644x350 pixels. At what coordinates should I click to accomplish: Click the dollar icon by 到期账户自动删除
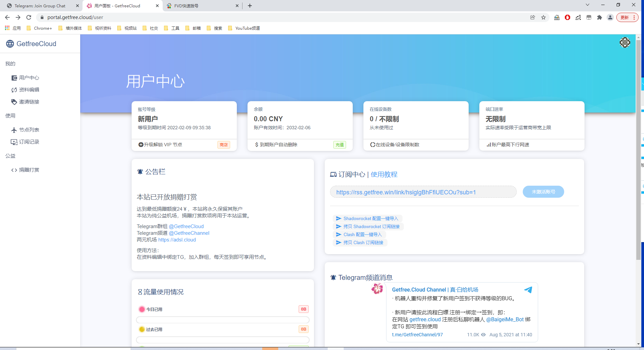point(257,145)
